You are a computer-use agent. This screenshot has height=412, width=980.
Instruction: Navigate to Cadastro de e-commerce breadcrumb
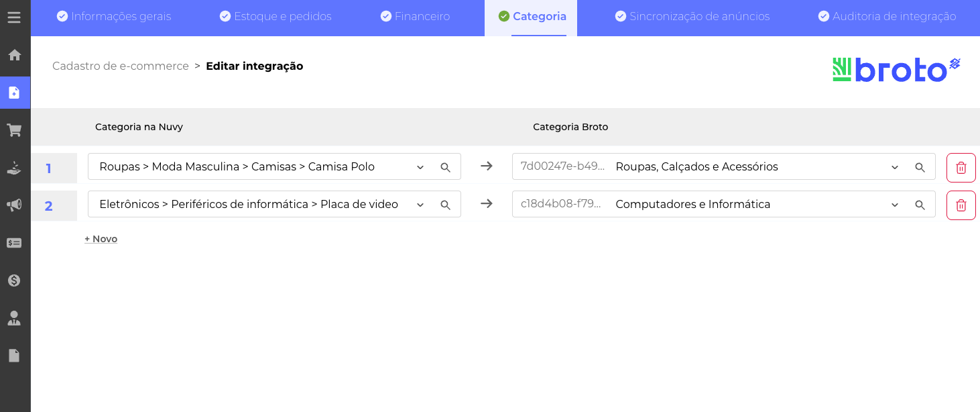point(121,66)
